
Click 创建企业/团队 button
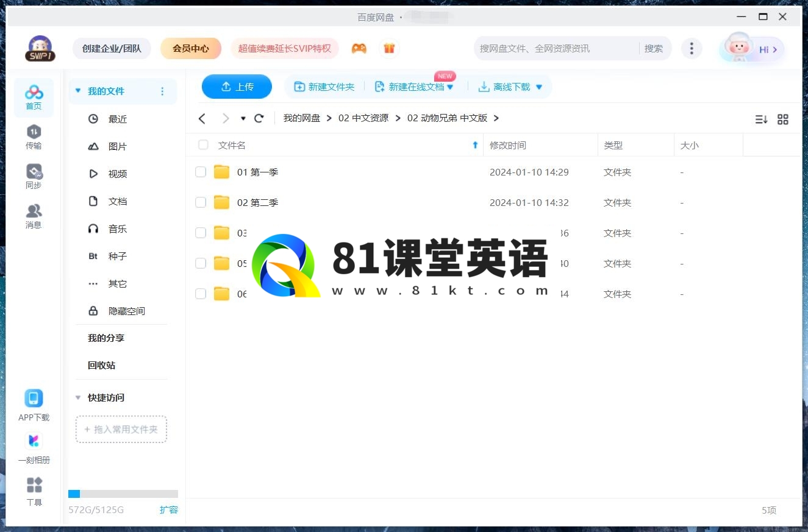coord(112,48)
